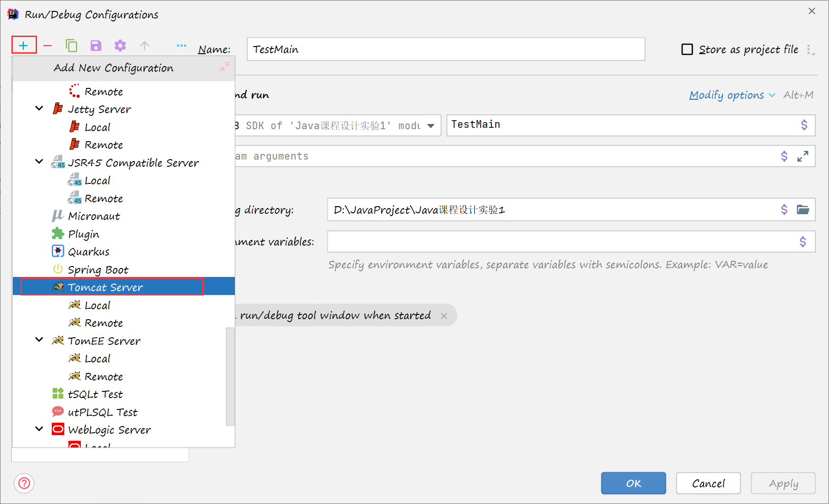The width and height of the screenshot is (829, 504).
Task: Choose the Quarkus configuration type
Action: 124,252
